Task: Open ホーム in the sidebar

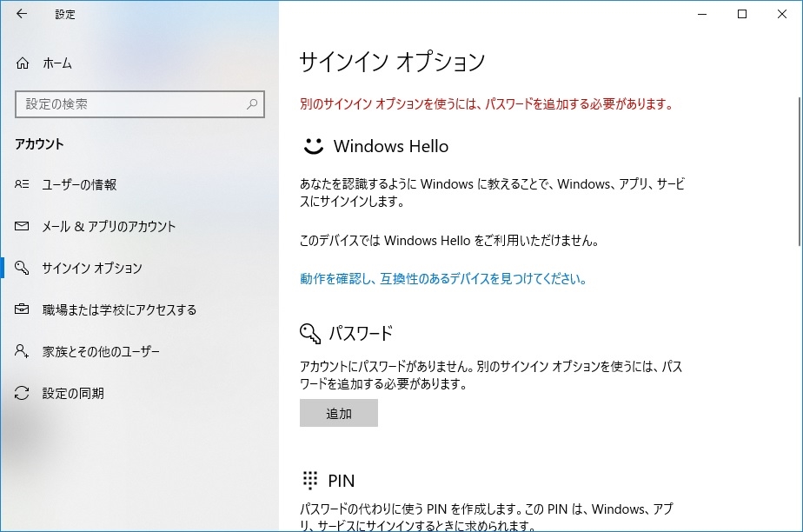Action: (x=139, y=63)
